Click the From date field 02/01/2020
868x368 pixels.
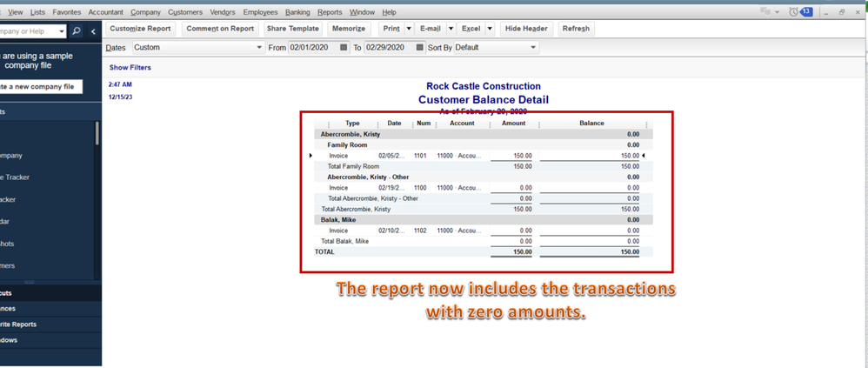pyautogui.click(x=313, y=48)
